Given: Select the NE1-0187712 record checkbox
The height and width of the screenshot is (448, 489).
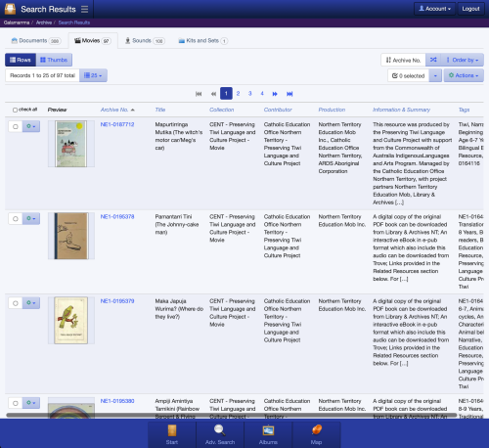Looking at the screenshot, I should tap(16, 126).
